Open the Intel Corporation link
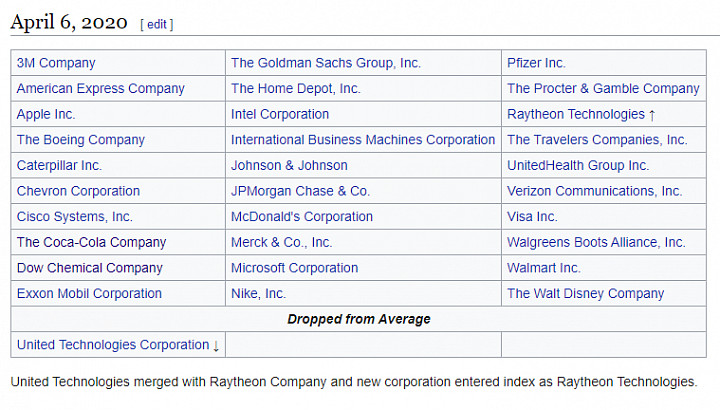The image size is (720, 410). pyautogui.click(x=280, y=114)
